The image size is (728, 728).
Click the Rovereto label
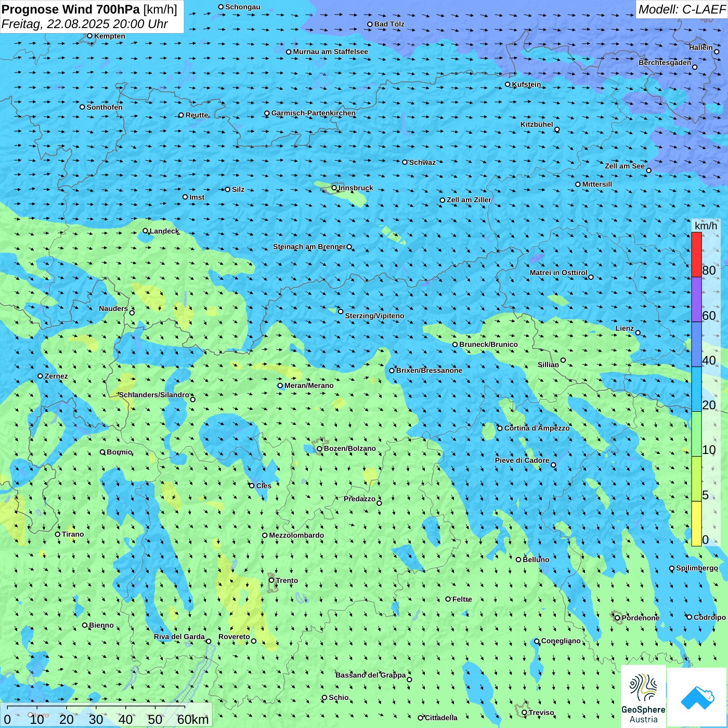(234, 636)
